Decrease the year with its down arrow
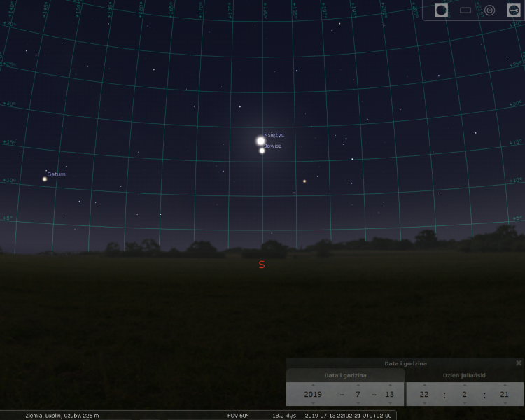Viewport: 525px width, 420px height. click(x=313, y=403)
